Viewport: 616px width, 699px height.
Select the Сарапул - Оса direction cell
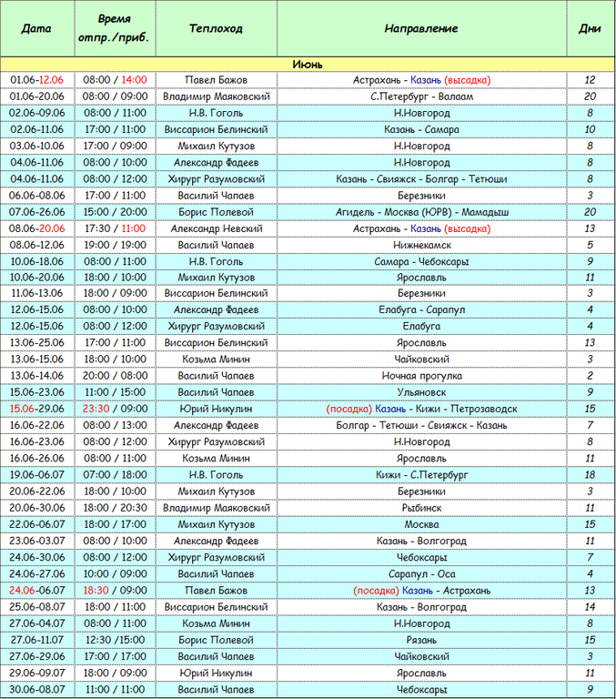tap(421, 573)
